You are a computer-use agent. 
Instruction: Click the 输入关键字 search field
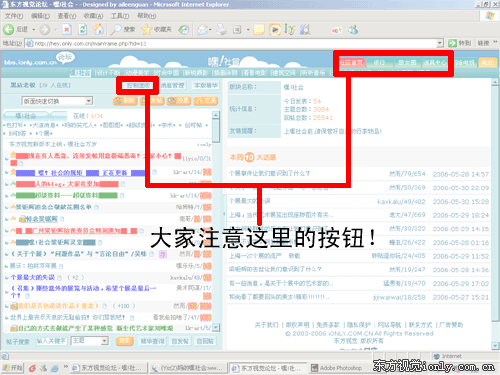point(51,341)
